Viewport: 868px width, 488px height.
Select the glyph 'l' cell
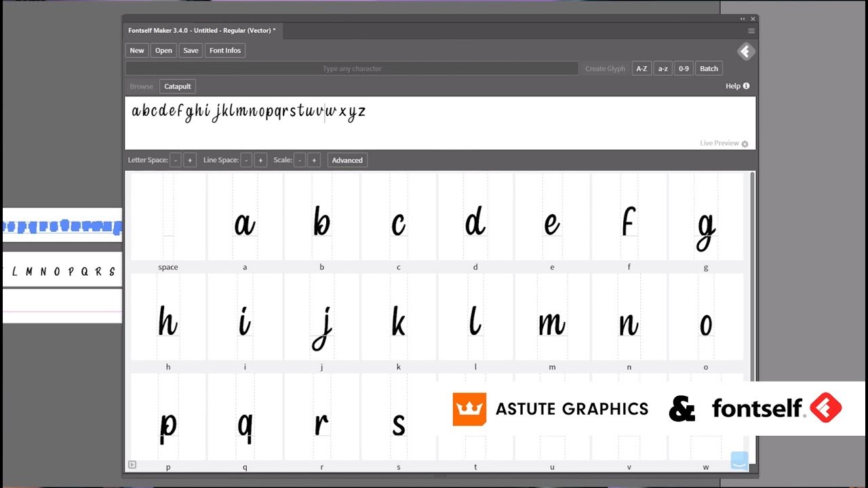[475, 317]
